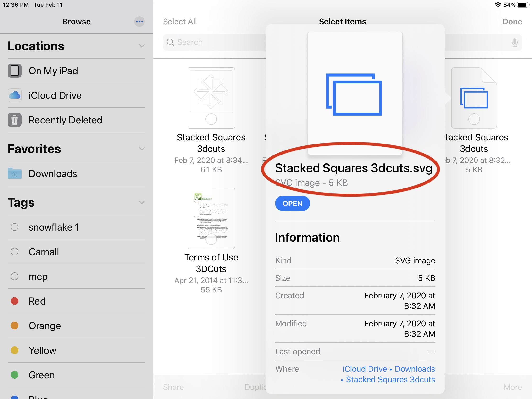Follow the iCloud Drive path link in Where
532x399 pixels.
coord(364,369)
